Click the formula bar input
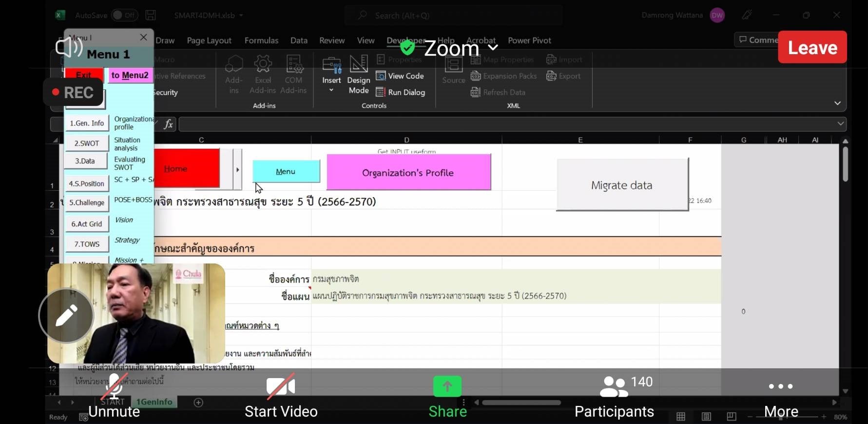This screenshot has height=424, width=868. pyautogui.click(x=513, y=124)
